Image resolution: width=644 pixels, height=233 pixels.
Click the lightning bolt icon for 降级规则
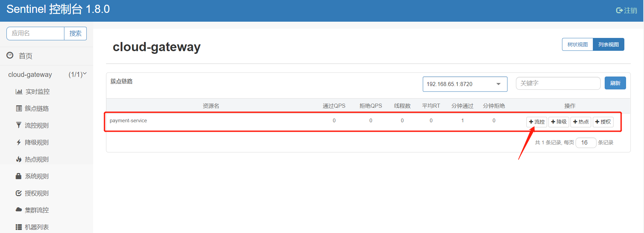19,142
